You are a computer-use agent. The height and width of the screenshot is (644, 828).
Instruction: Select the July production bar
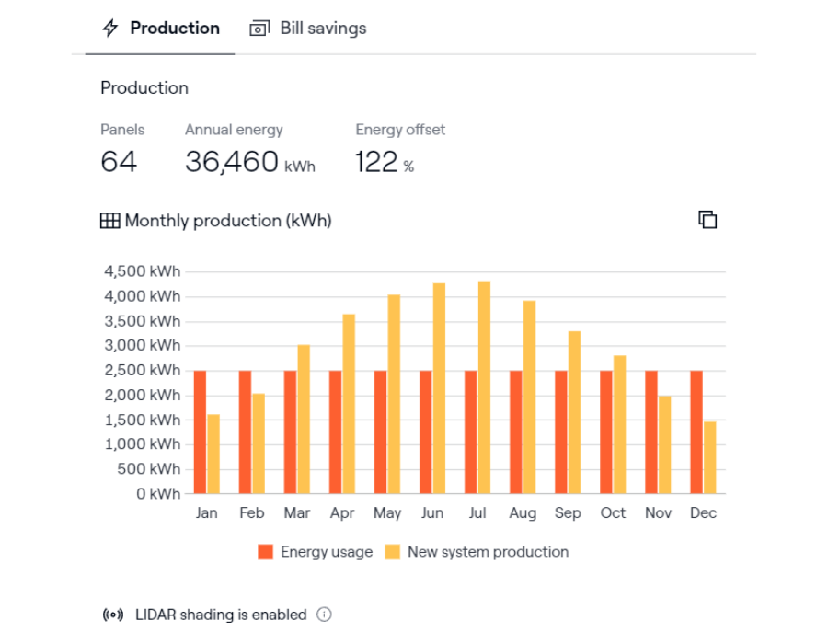(484, 387)
